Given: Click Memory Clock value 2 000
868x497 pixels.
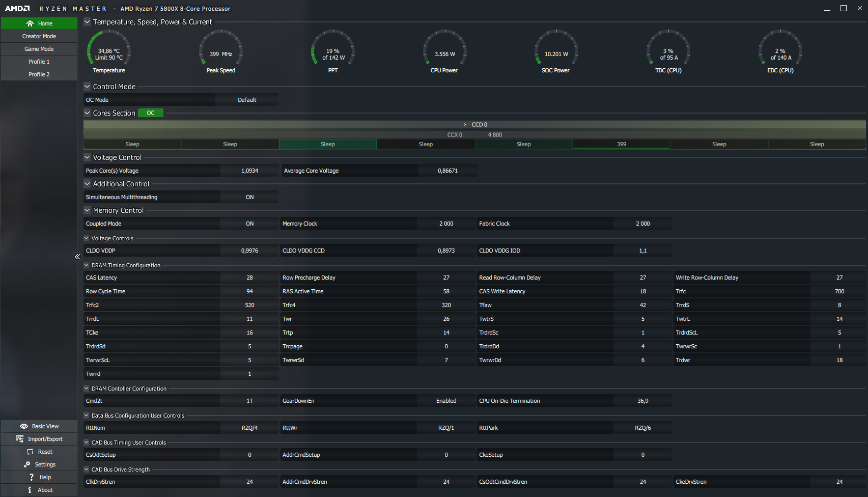Looking at the screenshot, I should (446, 224).
